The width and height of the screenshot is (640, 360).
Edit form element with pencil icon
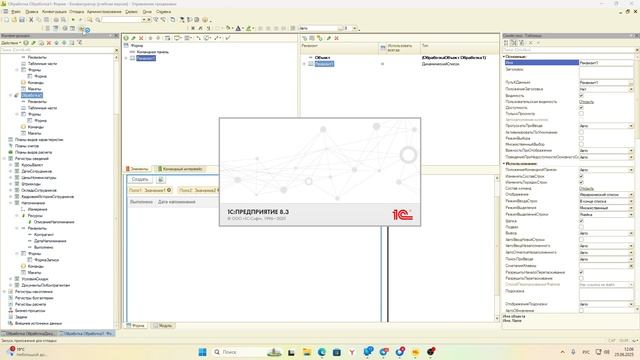(133, 38)
